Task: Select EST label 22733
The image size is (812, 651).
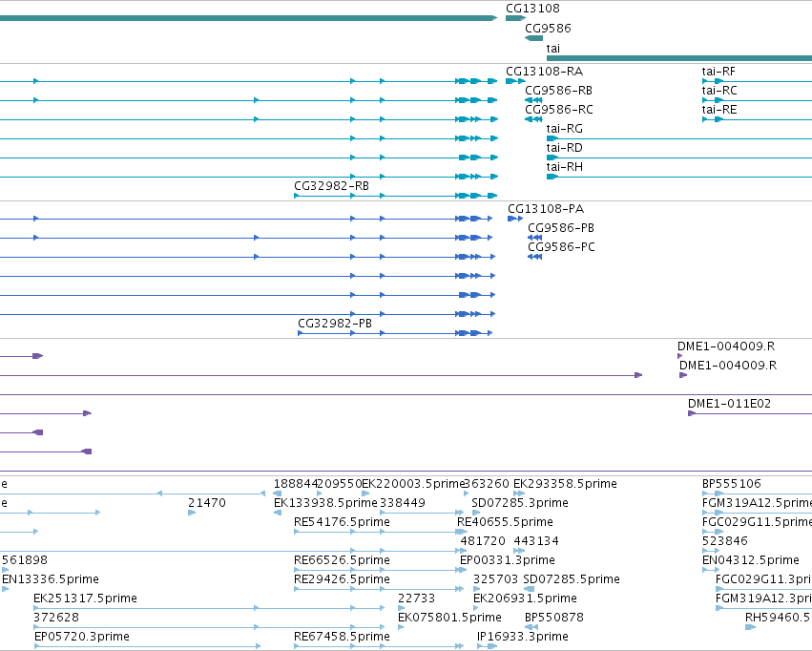Action: coord(416,598)
